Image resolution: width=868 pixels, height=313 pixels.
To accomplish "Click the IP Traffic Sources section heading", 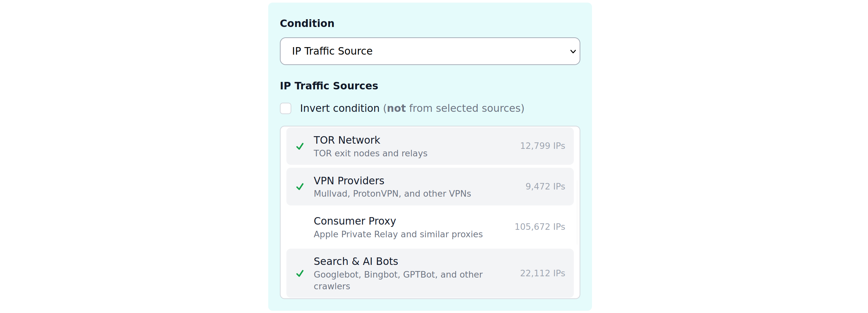I will [329, 86].
